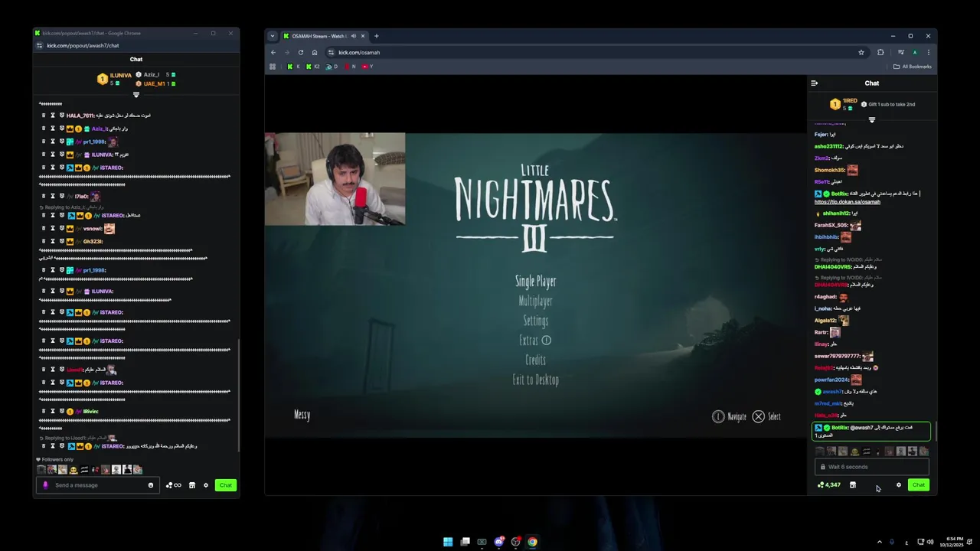
Task: Open main chat shop icon
Action: tap(853, 485)
